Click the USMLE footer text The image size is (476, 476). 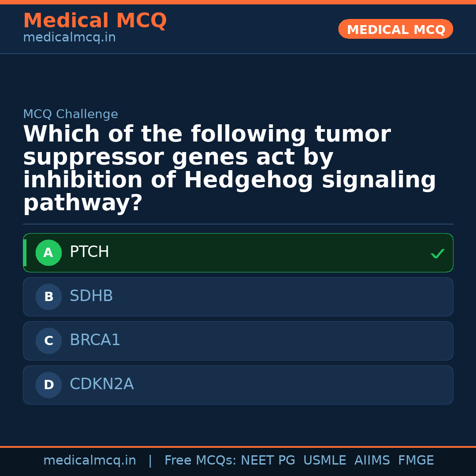tap(324, 461)
